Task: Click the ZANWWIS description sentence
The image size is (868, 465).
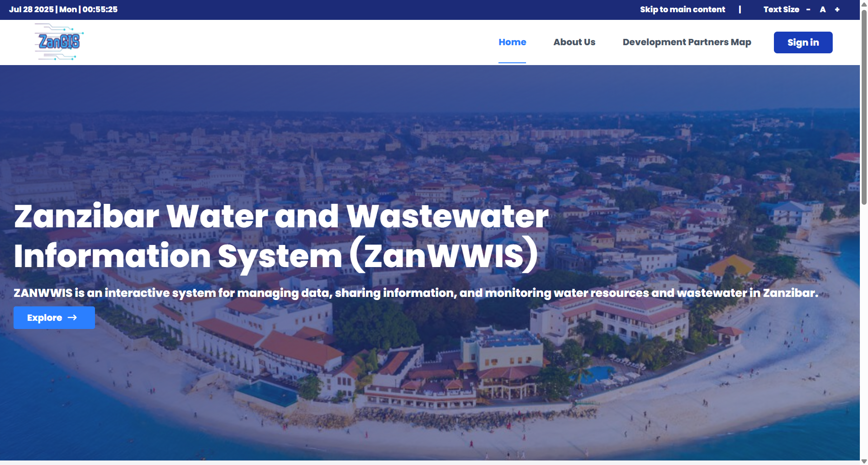Action: [415, 293]
